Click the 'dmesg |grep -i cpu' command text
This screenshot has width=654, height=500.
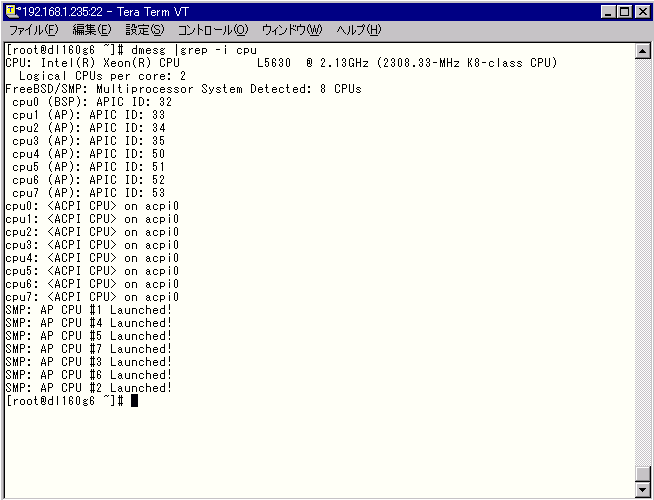point(194,50)
